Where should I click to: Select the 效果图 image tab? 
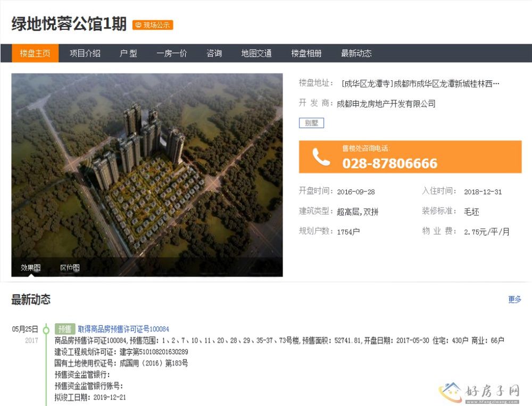[30, 268]
